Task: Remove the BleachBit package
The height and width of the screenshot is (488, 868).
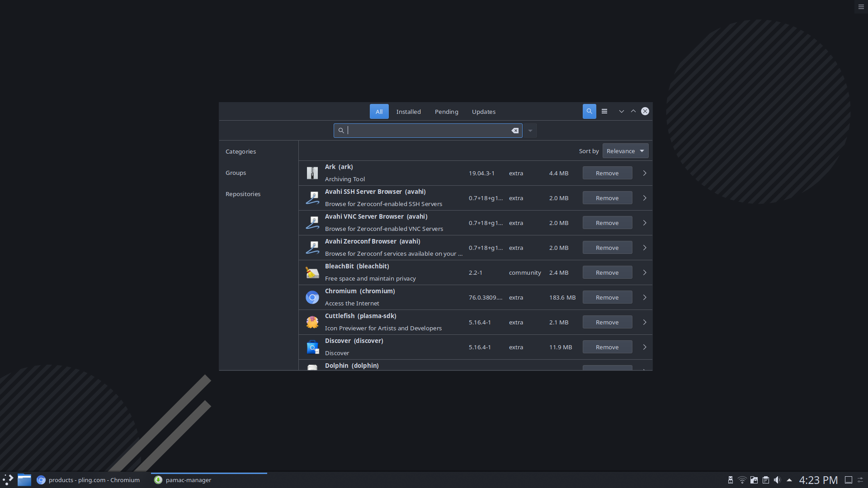Action: pos(607,272)
